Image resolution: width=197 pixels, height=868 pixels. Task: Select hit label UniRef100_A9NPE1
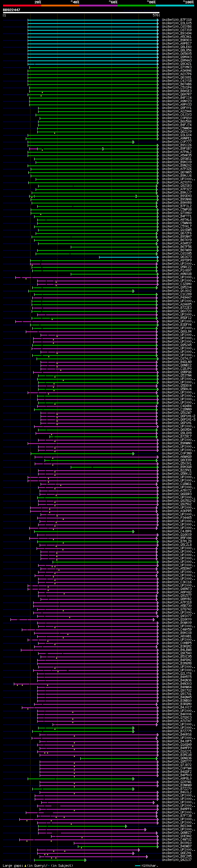pyautogui.click(x=176, y=139)
